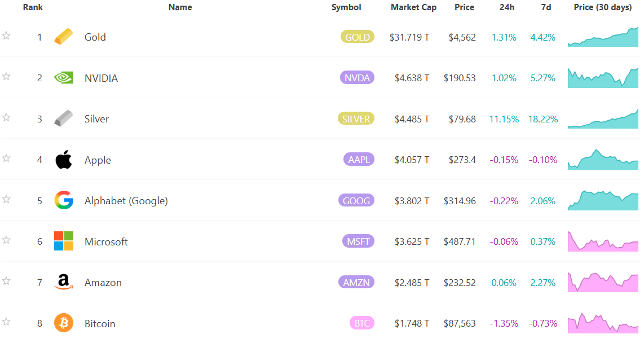The width and height of the screenshot is (644, 343).
Task: Open Amazon's 30-day price chart
Action: pyautogui.click(x=603, y=282)
